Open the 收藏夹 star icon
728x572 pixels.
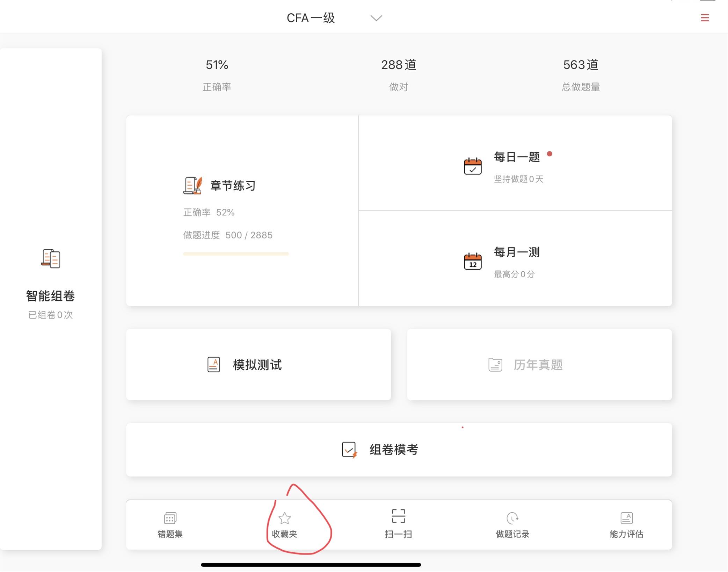(284, 518)
